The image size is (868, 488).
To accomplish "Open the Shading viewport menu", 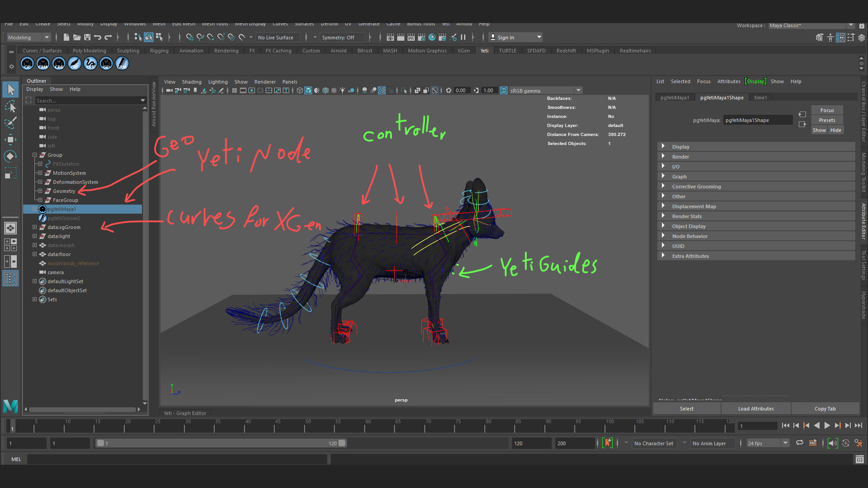I will (192, 82).
